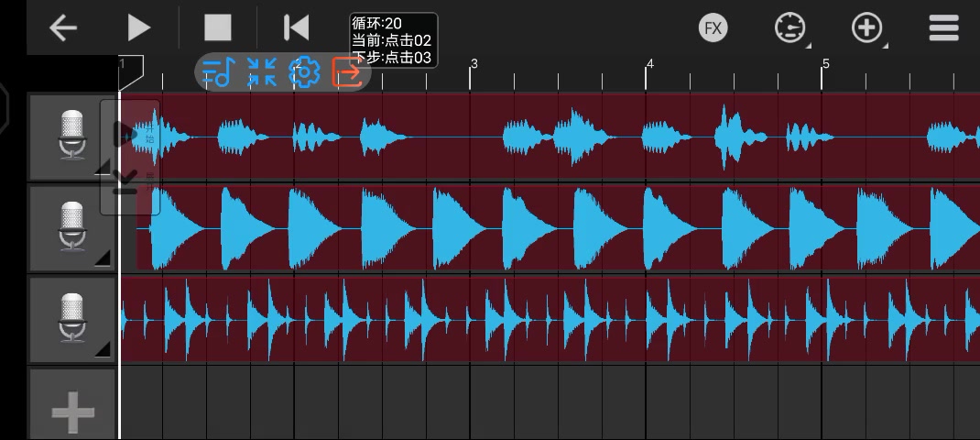This screenshot has height=440, width=980.
Task: Tap the loop status info box
Action: (393, 40)
